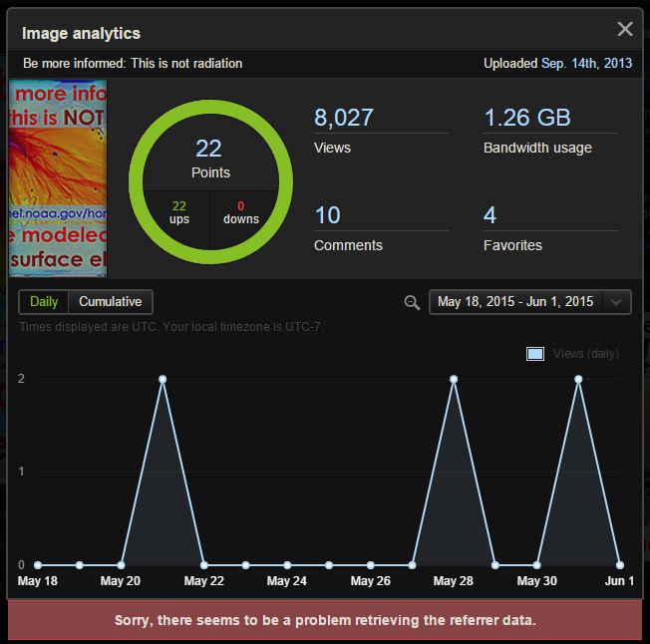Click the 10 Comments statistic

pos(328,215)
